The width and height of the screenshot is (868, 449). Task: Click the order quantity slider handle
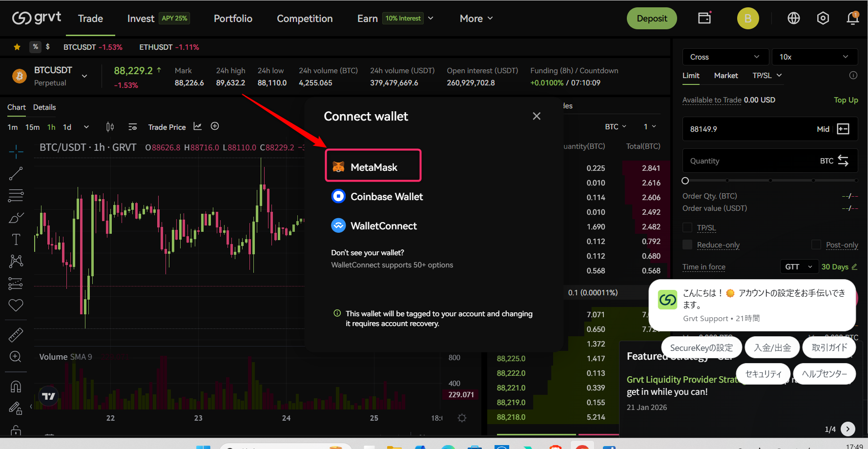point(685,181)
